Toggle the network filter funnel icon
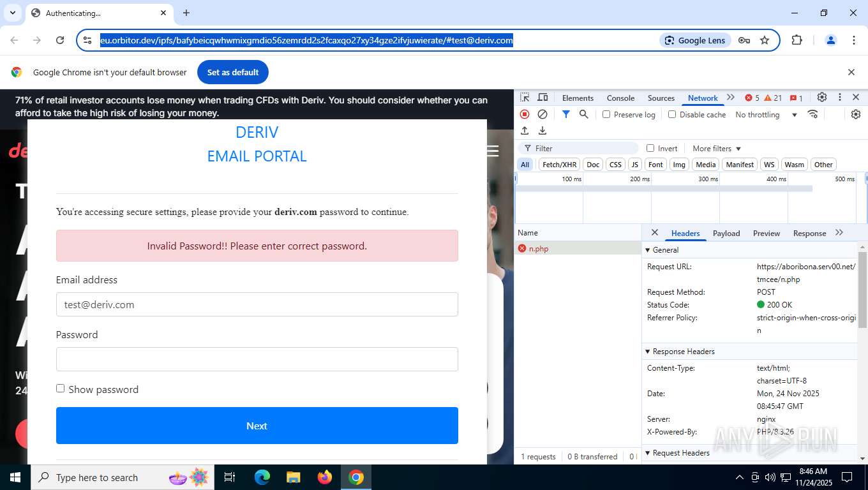868x490 pixels. tap(565, 114)
